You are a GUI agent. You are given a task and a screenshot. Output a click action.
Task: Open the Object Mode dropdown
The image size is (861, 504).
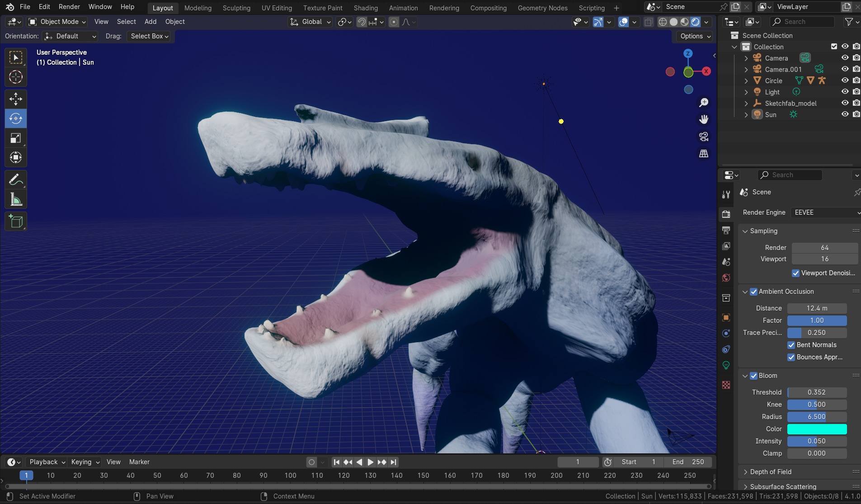click(57, 22)
